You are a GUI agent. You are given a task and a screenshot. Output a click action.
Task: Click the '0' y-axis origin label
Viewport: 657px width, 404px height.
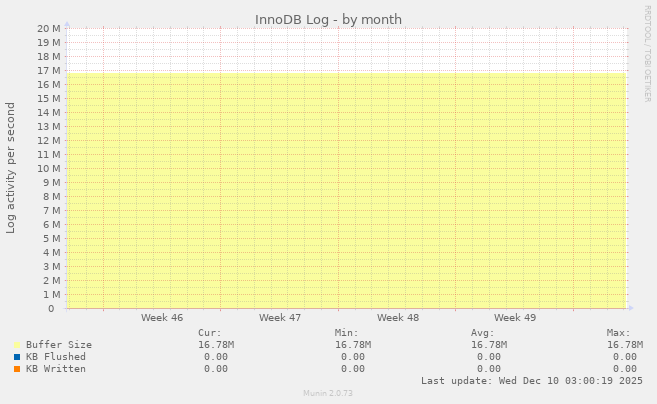(x=51, y=309)
